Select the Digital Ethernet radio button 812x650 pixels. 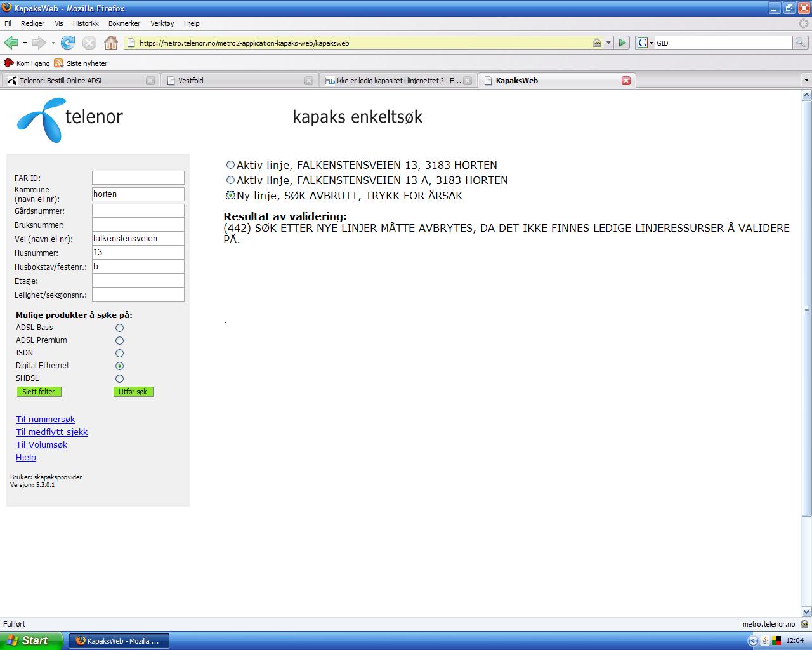click(119, 366)
